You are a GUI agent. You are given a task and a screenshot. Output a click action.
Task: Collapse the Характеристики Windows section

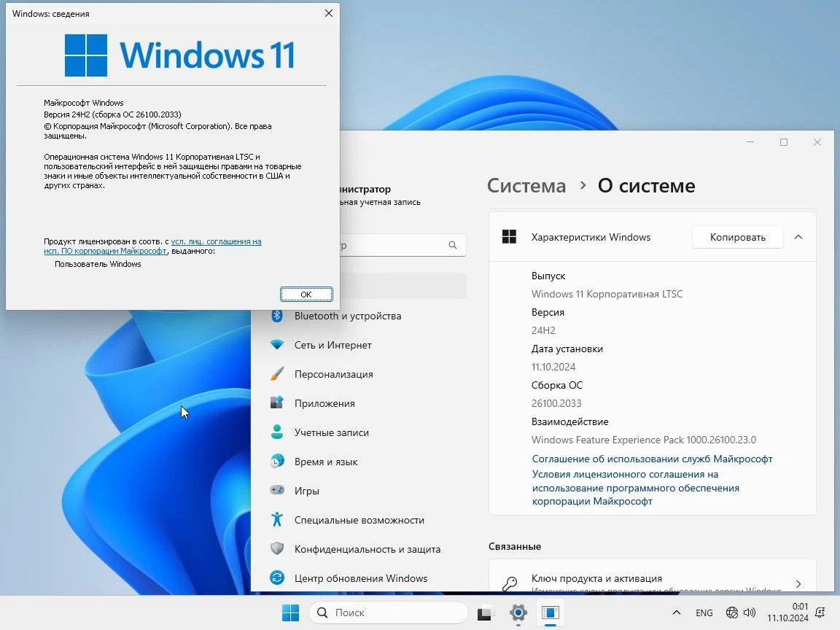point(798,237)
